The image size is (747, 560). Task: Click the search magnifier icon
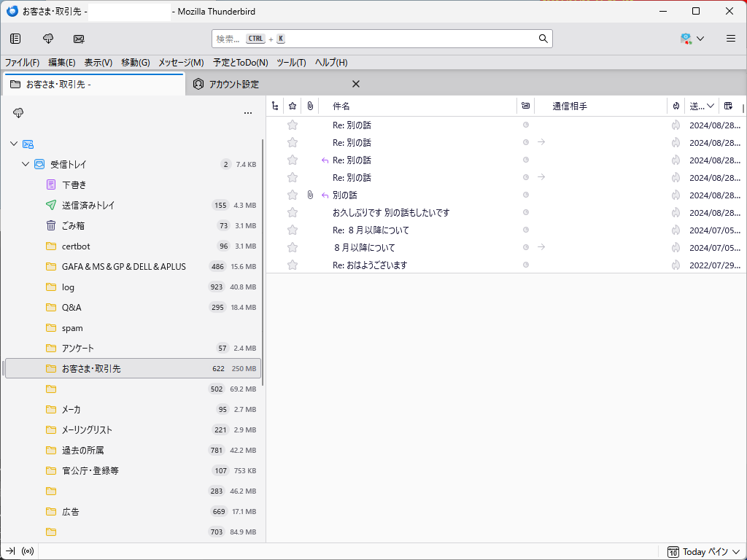pos(543,39)
